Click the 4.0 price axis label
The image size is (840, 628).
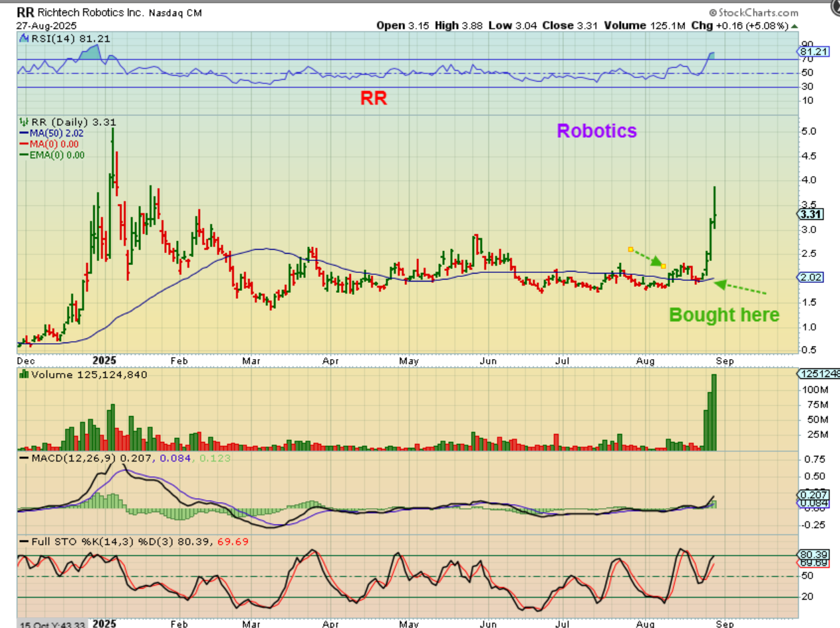tap(809, 180)
